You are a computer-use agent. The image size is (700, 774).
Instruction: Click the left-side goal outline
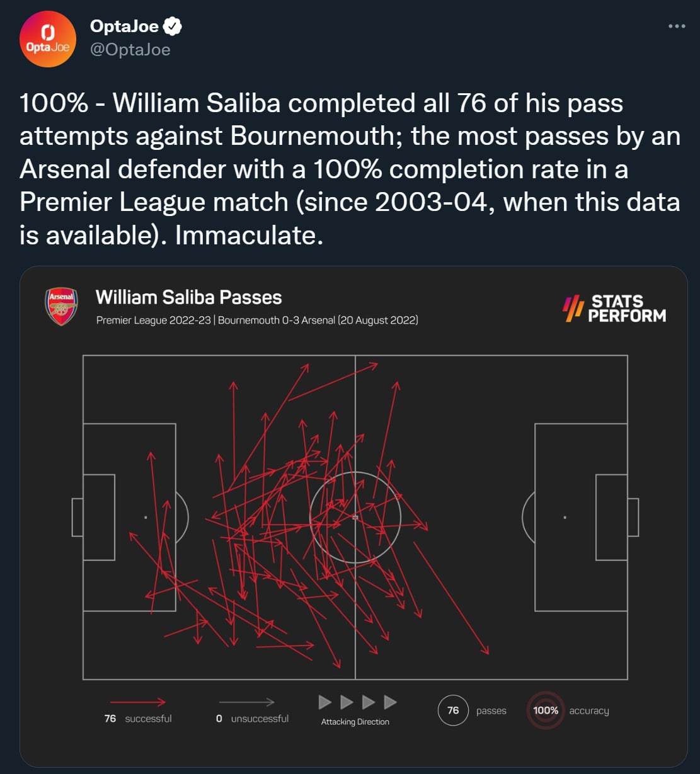(77, 517)
